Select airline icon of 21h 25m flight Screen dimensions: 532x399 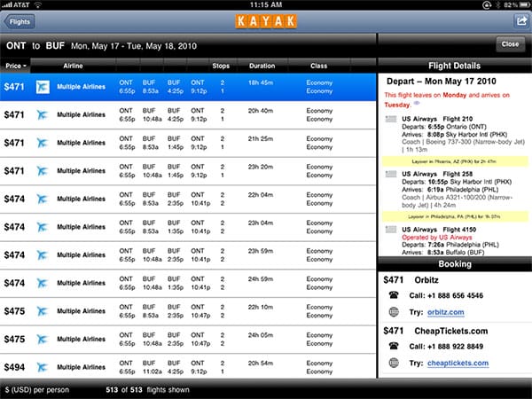click(42, 143)
